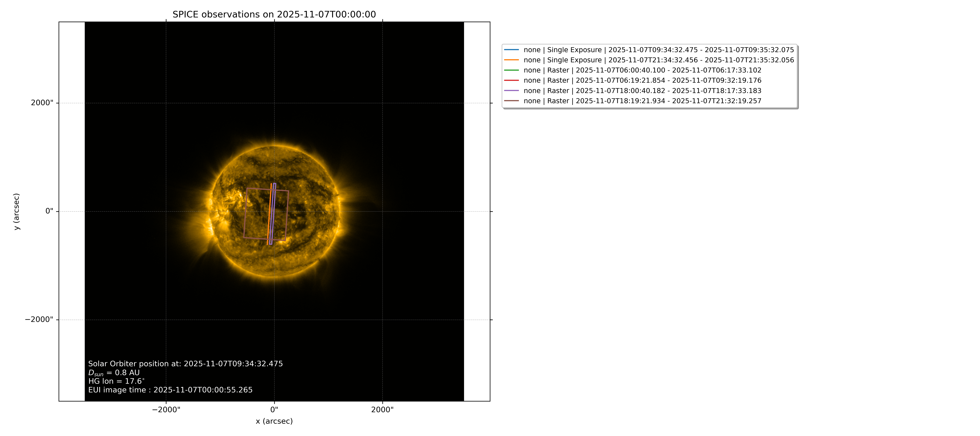The image size is (980, 436).
Task: Click the x (arcsec) axis label
Action: [274, 421]
